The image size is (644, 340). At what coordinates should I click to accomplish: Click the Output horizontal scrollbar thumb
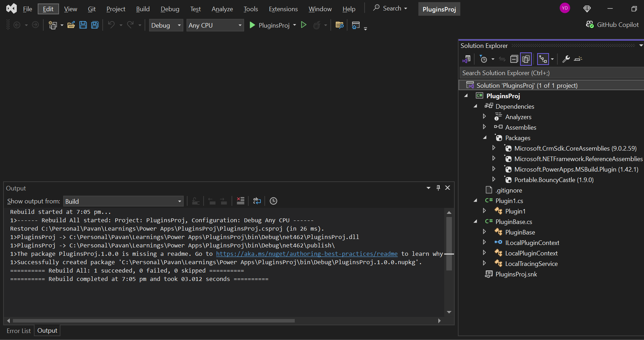(154, 320)
